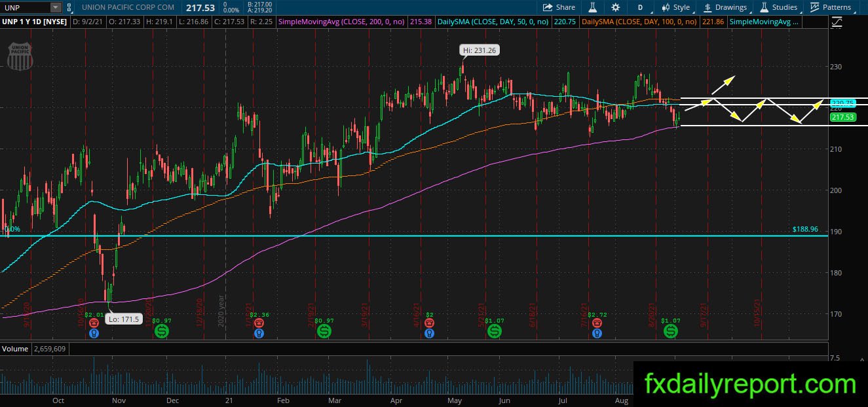Click lightbulb icon below $2 earnings
Viewport: 868px width, 407px height.
pyautogui.click(x=429, y=333)
